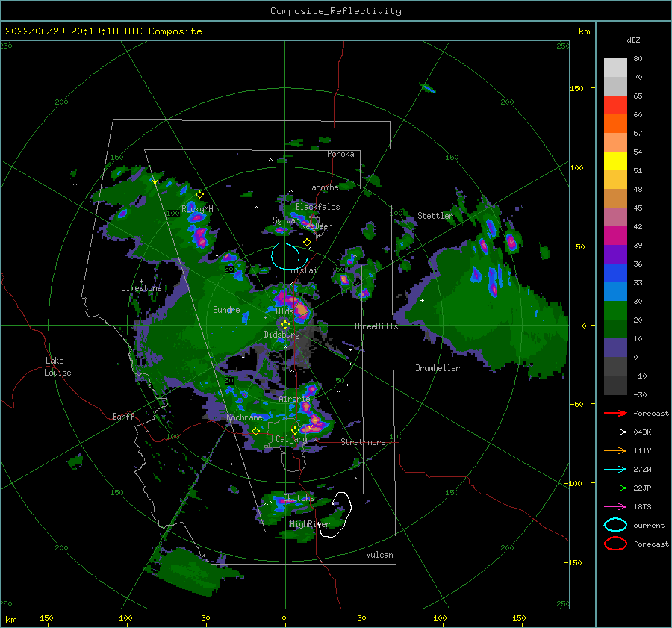Image resolution: width=672 pixels, height=628 pixels.
Task: Click the white 80 dBZ color swatch
Action: [x=615, y=67]
